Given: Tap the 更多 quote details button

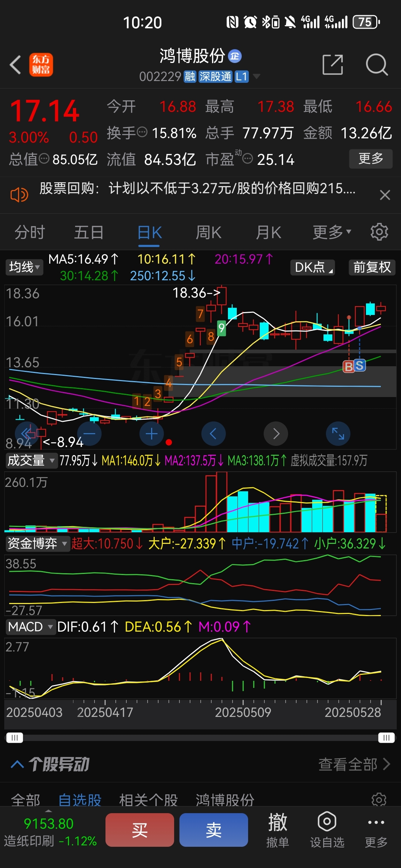Looking at the screenshot, I should coord(371,159).
